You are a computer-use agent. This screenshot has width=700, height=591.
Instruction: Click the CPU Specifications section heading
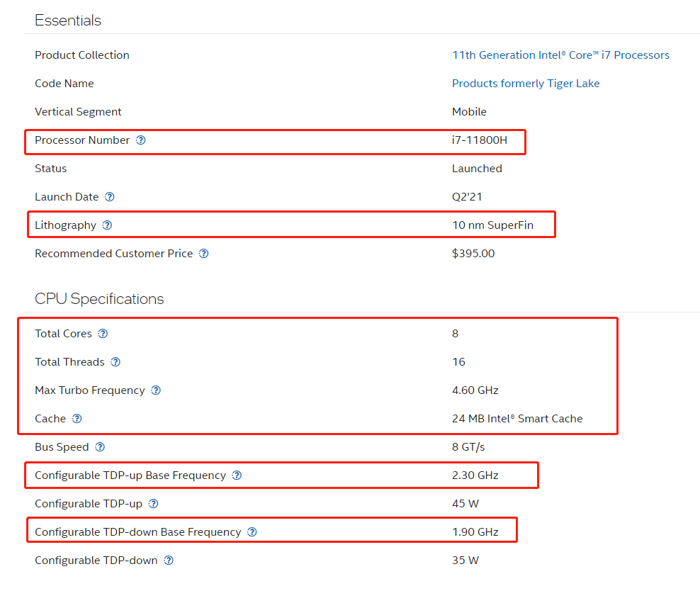(99, 299)
